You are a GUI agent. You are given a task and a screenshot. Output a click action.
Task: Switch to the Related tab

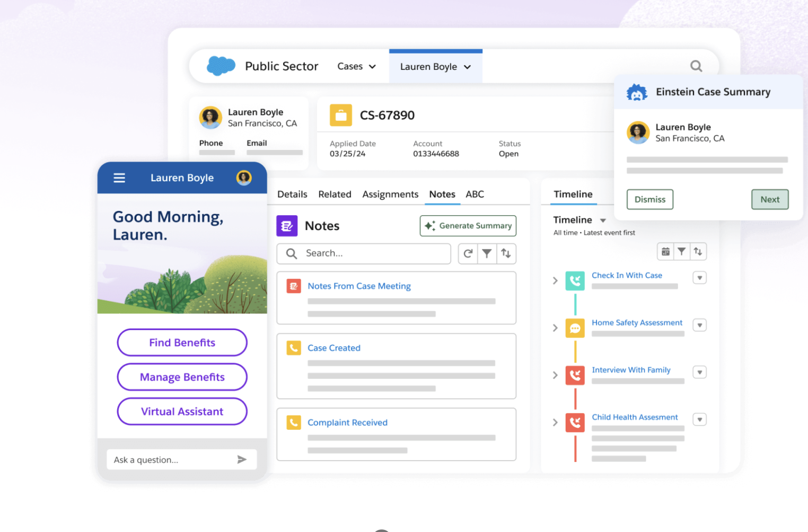(335, 194)
